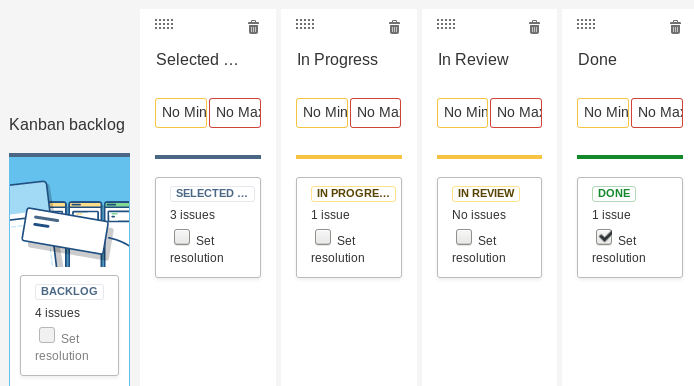
Task: Tick Set resolution for IN REVIEW status
Action: (x=464, y=237)
